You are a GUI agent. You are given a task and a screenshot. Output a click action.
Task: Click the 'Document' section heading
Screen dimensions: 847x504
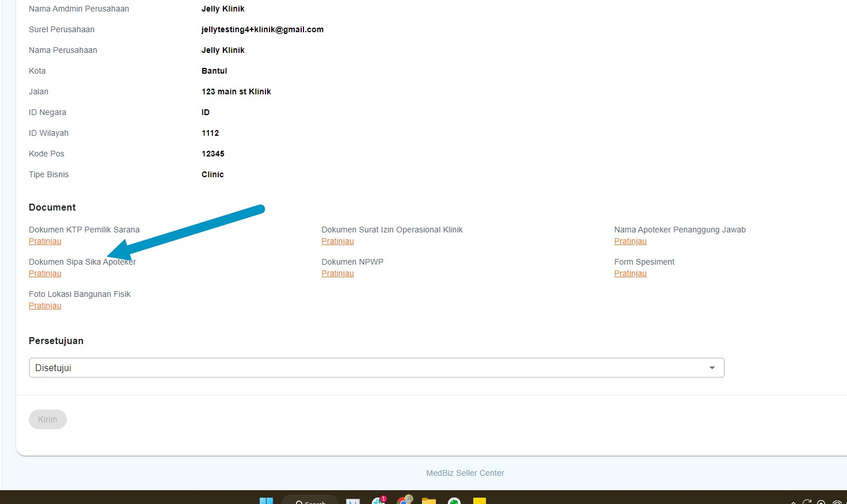(52, 207)
